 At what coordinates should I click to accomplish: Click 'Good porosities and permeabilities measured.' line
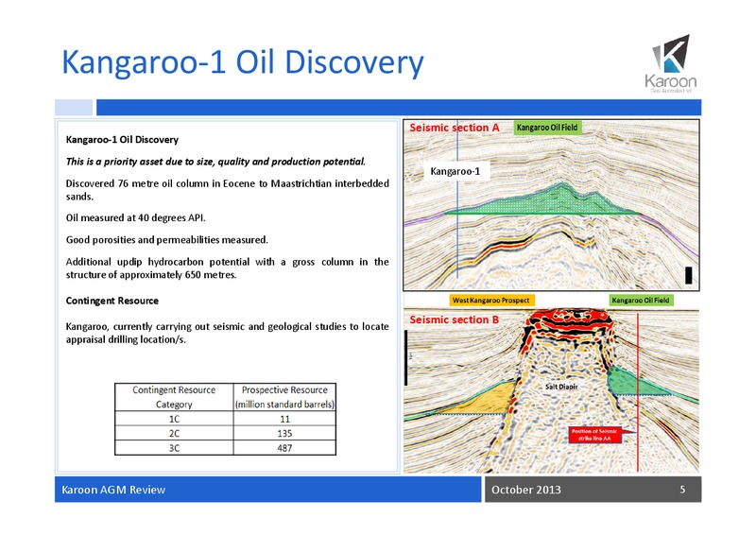pyautogui.click(x=167, y=240)
